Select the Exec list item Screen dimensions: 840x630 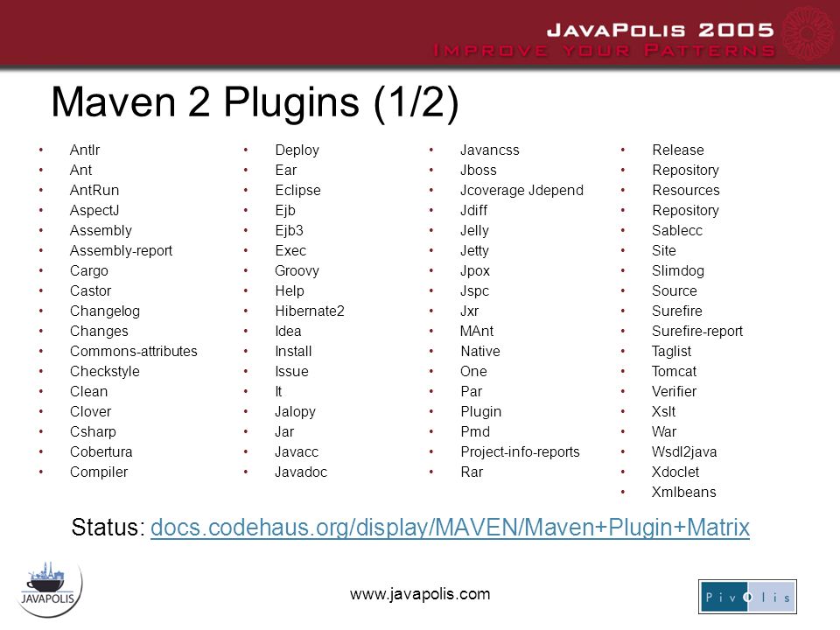coord(290,251)
